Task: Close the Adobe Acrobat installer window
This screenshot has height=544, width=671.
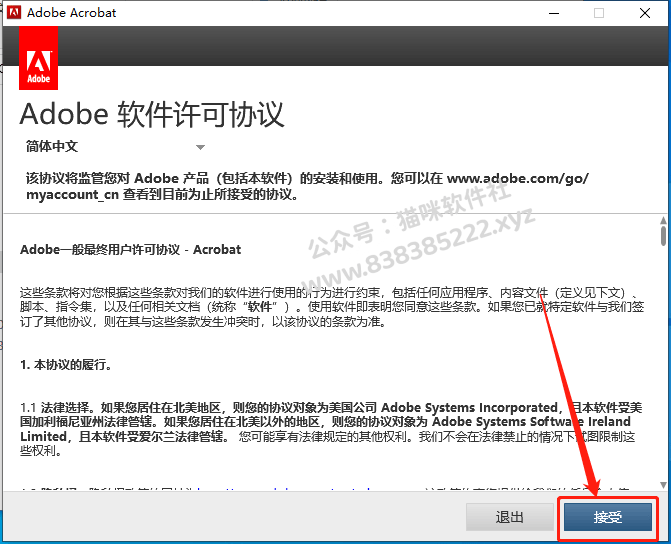Action: pyautogui.click(x=645, y=13)
